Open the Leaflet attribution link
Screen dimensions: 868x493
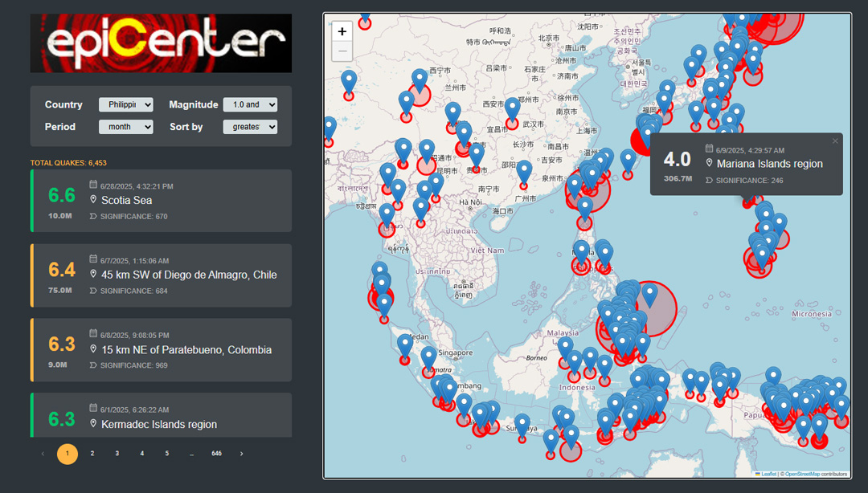(x=768, y=474)
